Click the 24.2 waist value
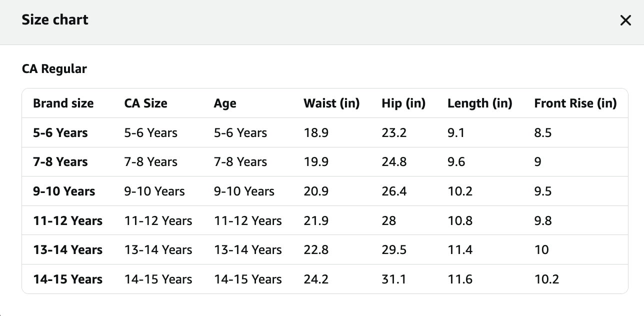This screenshot has height=316, width=644. [316, 279]
